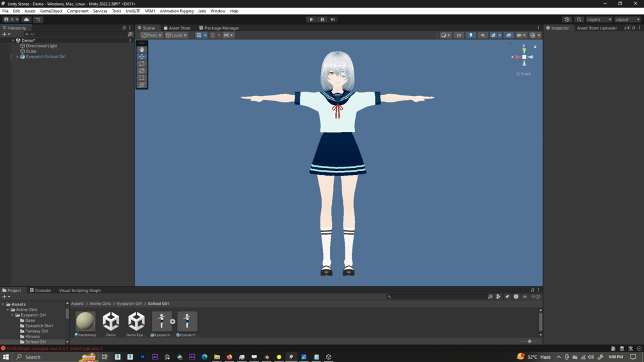Expand Eyepatch School Girl in hierarchy
The height and width of the screenshot is (362, 644).
[x=17, y=56]
